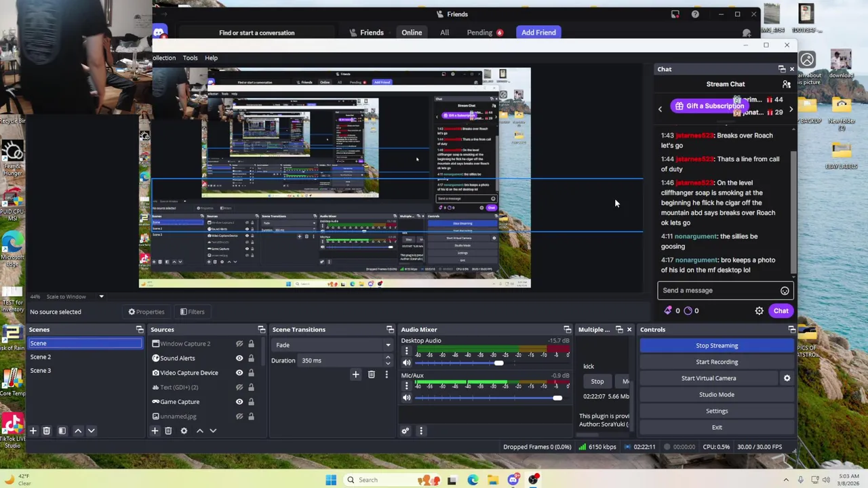Viewport: 868px width, 488px height.
Task: Open the Help menu
Action: coord(211,58)
